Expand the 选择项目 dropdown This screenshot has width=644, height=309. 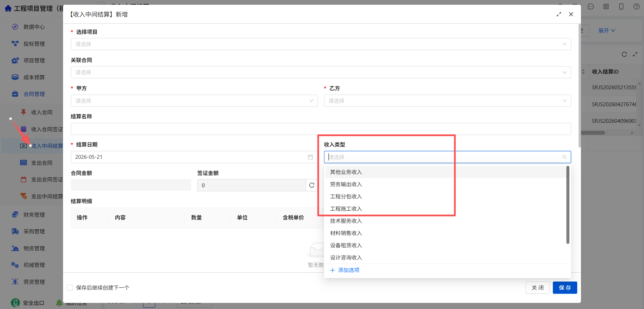321,44
